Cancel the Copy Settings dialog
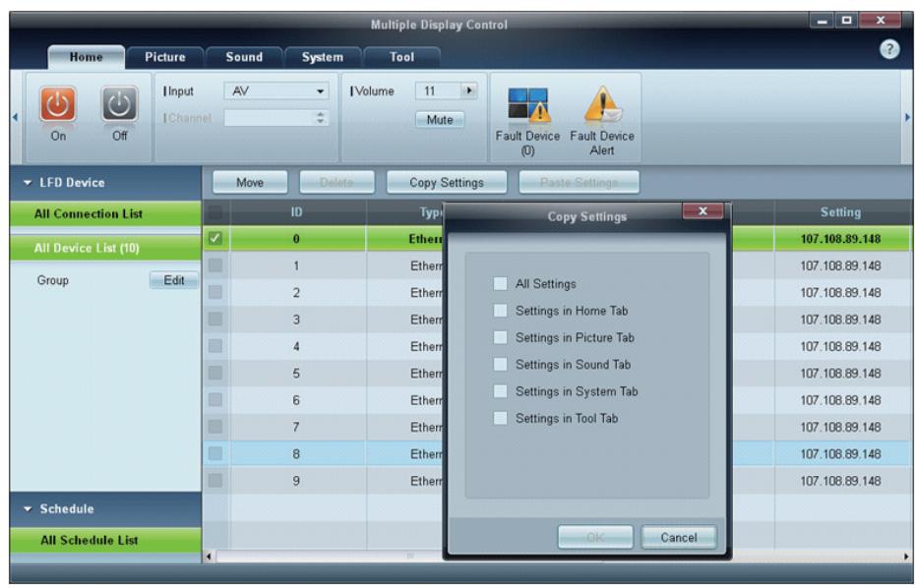 tap(679, 537)
